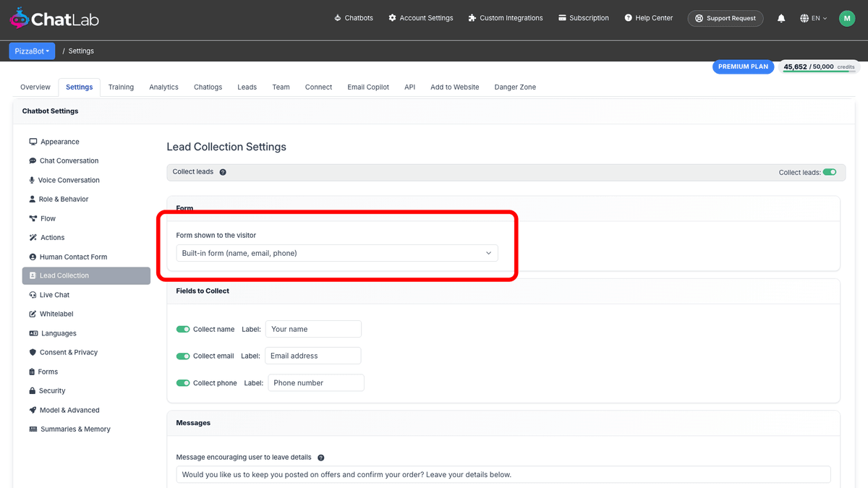Image resolution: width=868 pixels, height=488 pixels.
Task: Click the Summaries & Memory icon
Action: [33, 429]
